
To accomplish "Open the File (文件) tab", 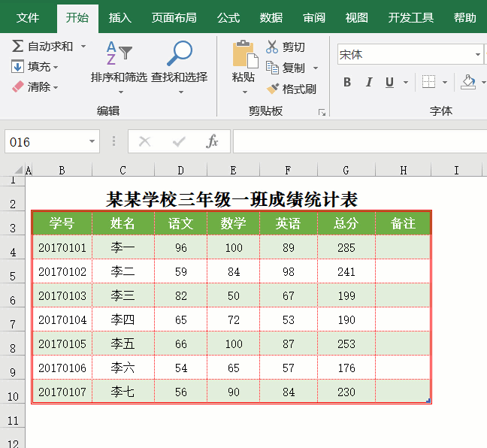I will point(28,18).
